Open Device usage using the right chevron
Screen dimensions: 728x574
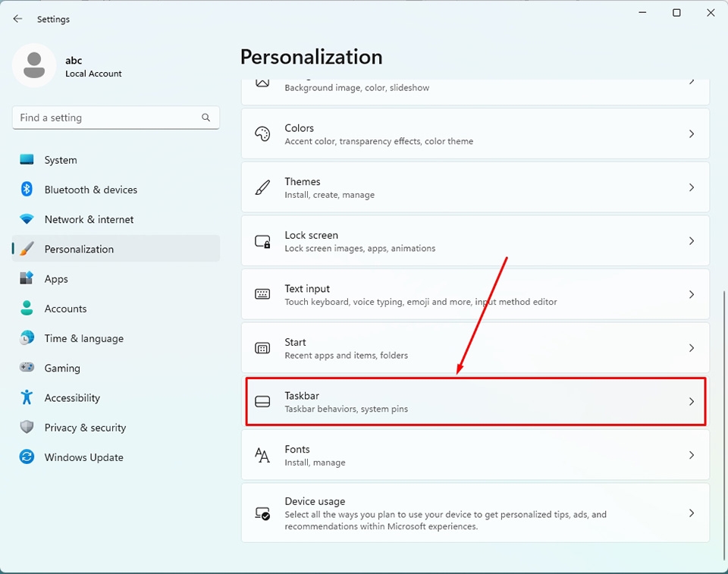(692, 513)
